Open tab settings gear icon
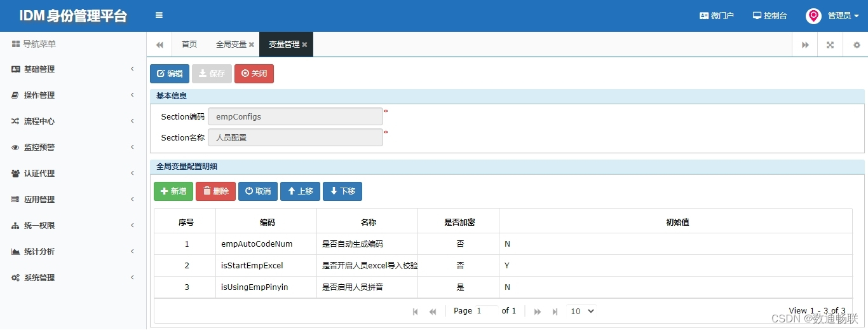Screen dimensions: 868x330 [x=856, y=45]
